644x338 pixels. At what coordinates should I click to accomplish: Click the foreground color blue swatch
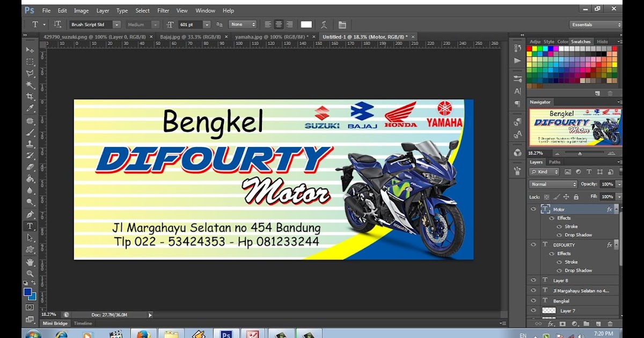[27, 292]
